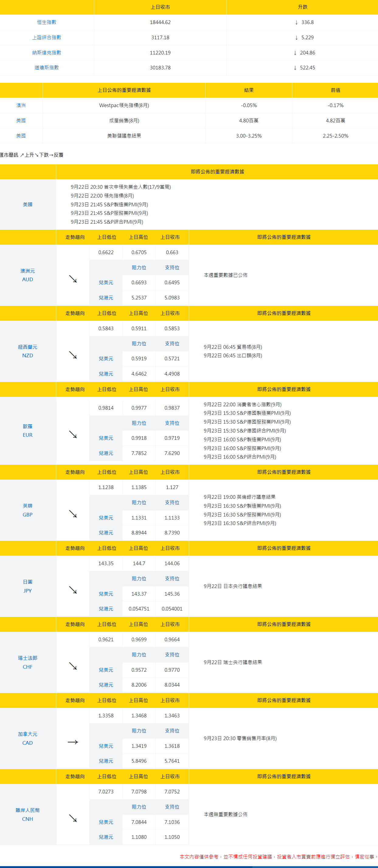Click the 3.00-3.25% result value
Viewport: 378px width, 868px height.
tap(249, 136)
